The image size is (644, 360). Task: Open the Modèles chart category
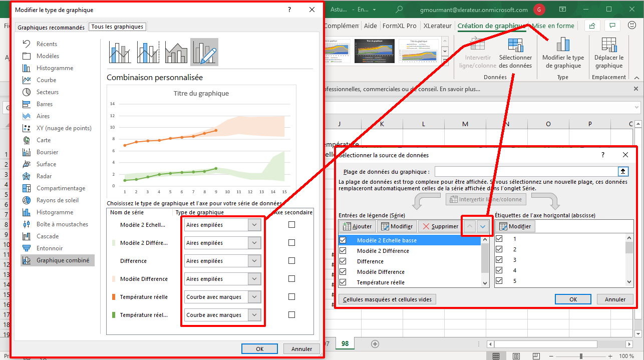point(48,56)
